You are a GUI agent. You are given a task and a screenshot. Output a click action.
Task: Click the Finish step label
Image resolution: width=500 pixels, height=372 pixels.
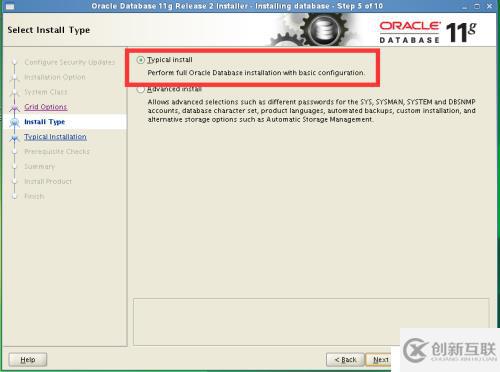[x=34, y=196]
